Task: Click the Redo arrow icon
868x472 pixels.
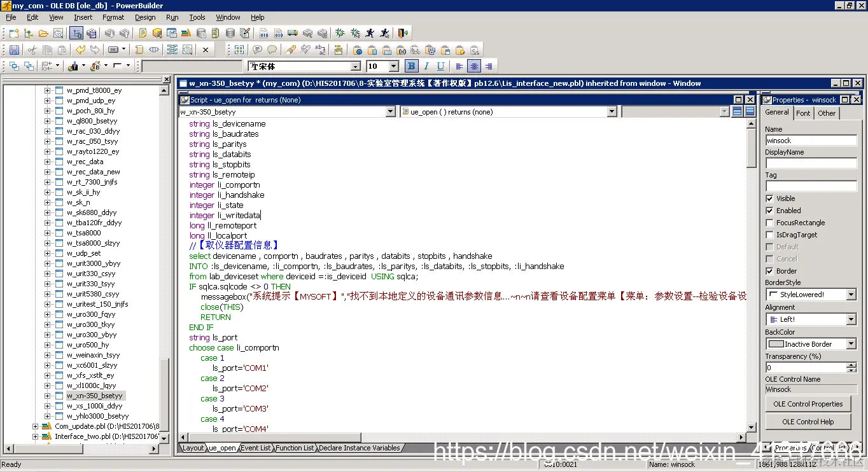Action: pos(95,50)
